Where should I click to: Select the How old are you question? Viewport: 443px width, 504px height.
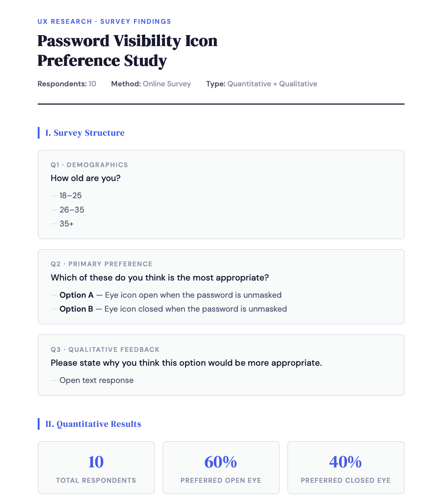[86, 178]
